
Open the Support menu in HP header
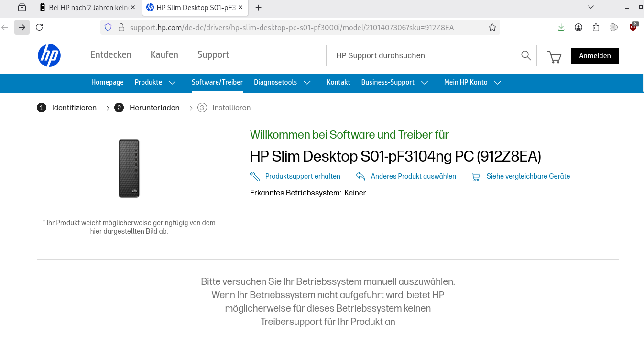point(213,55)
